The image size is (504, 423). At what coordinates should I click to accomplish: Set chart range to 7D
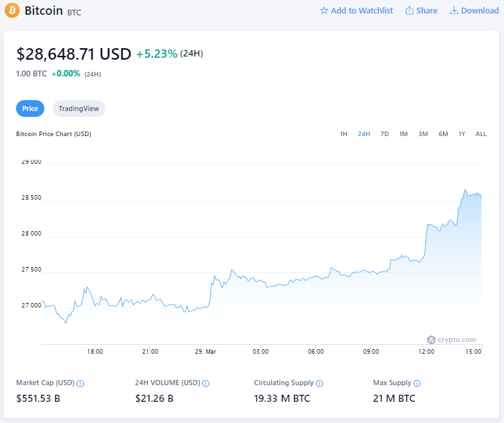click(x=385, y=134)
